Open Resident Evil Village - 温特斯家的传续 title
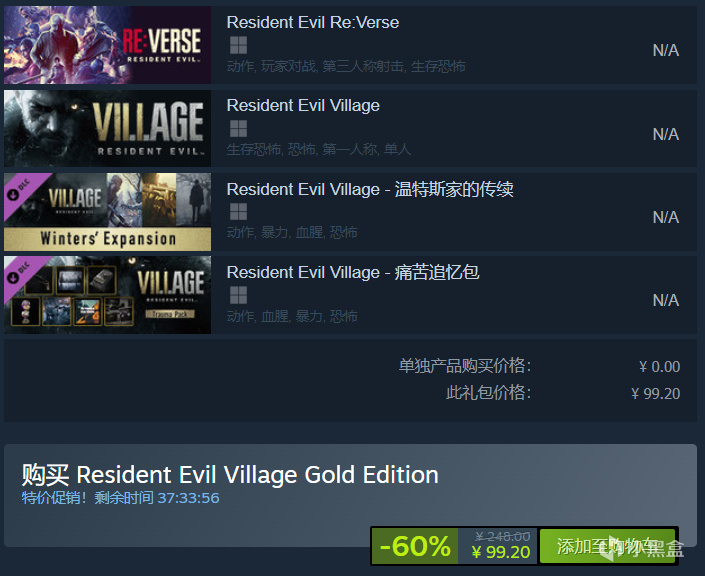Image resolution: width=705 pixels, height=576 pixels. pyautogui.click(x=370, y=189)
